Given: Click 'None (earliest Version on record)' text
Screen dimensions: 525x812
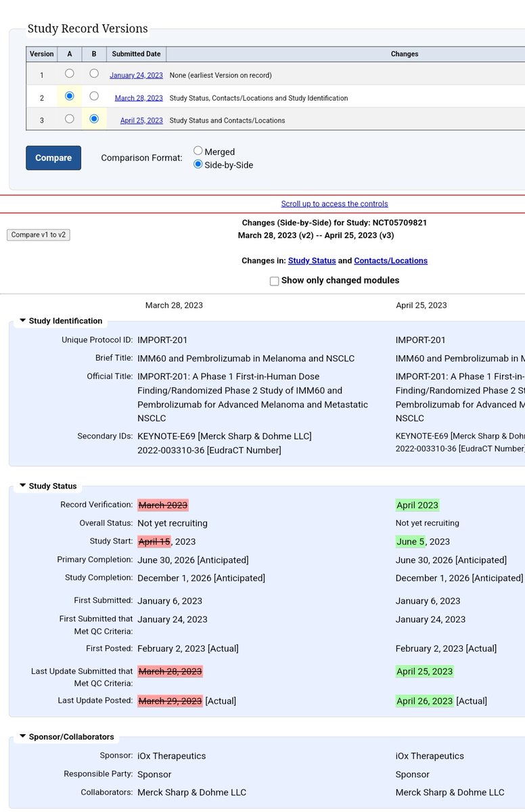Looking at the screenshot, I should [221, 75].
